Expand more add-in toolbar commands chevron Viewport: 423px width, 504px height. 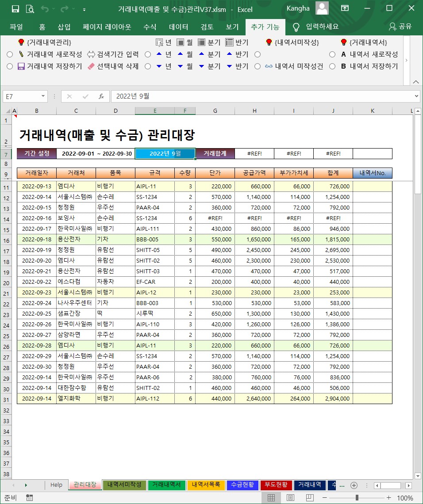pyautogui.click(x=407, y=60)
